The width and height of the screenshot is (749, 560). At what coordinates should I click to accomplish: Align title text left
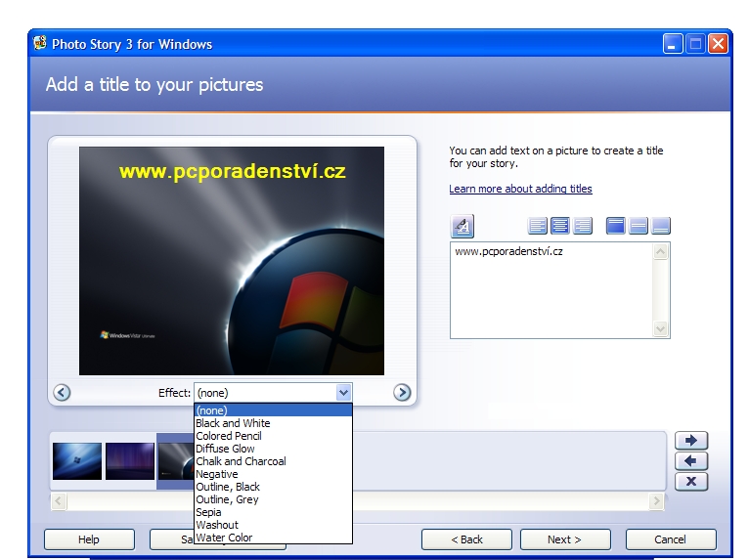tap(538, 226)
